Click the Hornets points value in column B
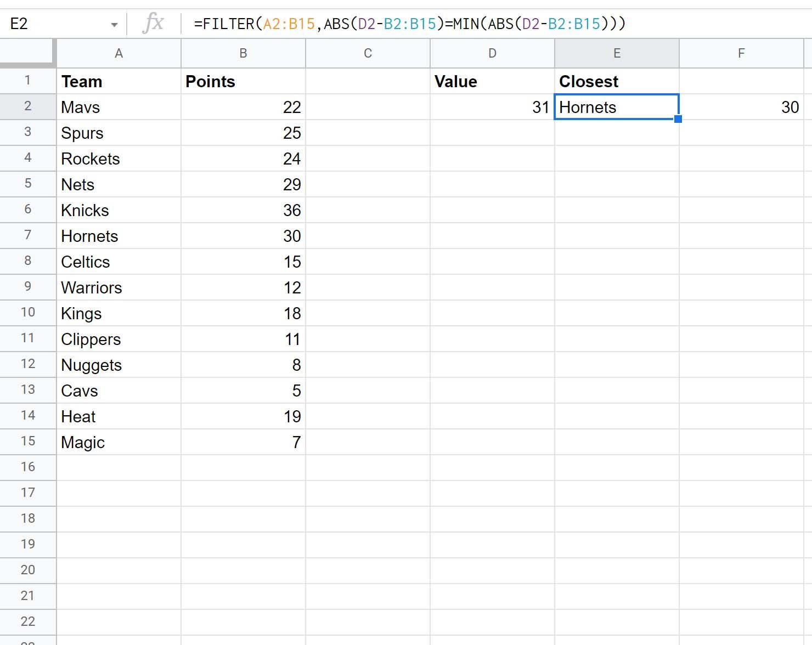Image resolution: width=812 pixels, height=645 pixels. [x=243, y=236]
